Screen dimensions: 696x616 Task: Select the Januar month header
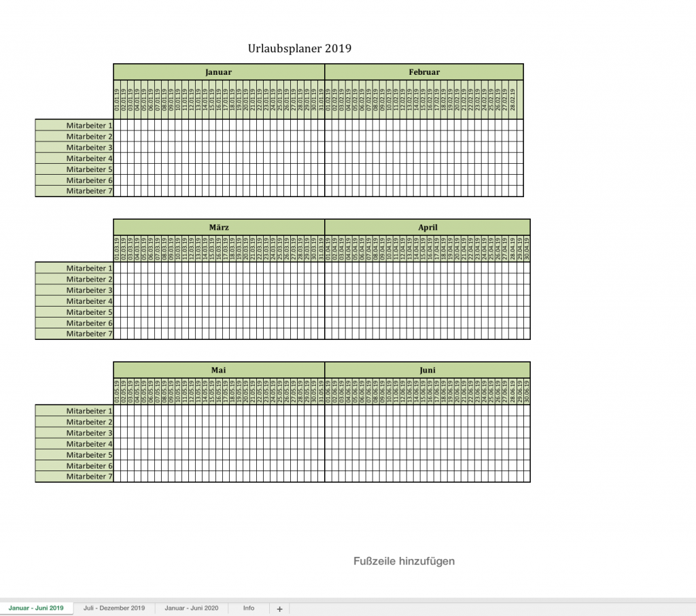tap(219, 72)
